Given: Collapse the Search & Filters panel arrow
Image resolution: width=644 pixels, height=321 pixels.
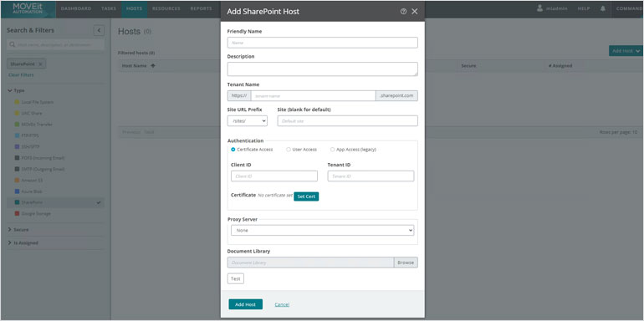Looking at the screenshot, I should pos(99,30).
